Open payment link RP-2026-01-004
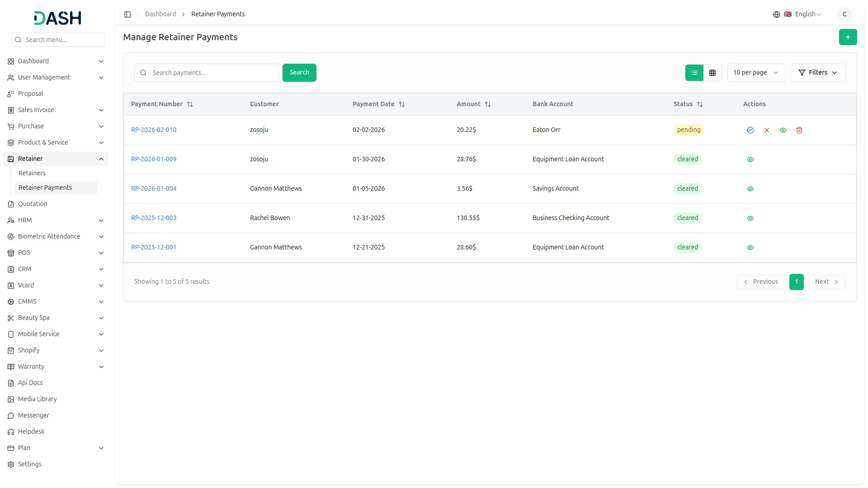 click(154, 188)
